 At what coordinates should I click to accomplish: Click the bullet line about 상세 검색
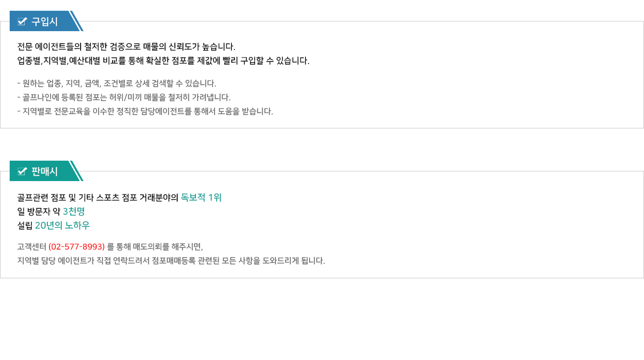click(x=116, y=84)
